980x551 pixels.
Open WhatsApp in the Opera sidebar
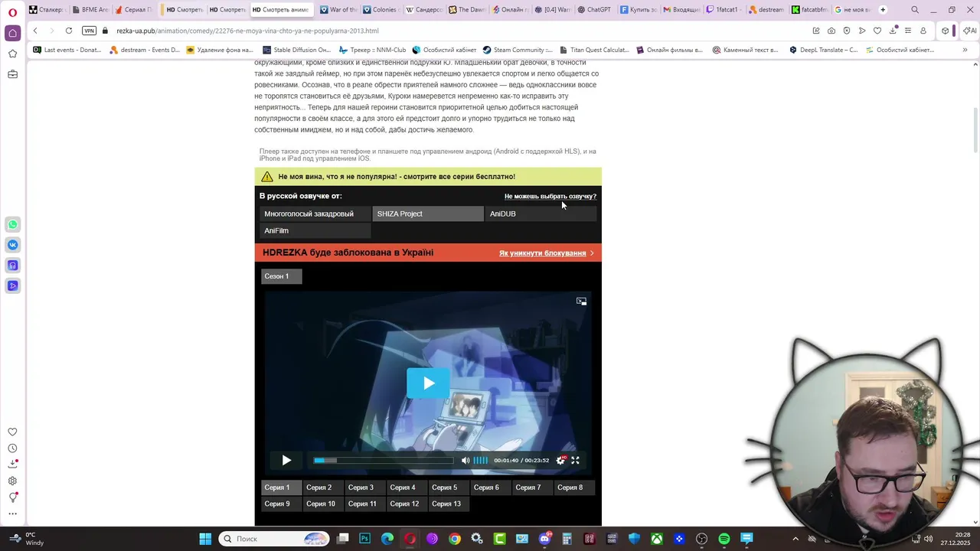tap(12, 224)
